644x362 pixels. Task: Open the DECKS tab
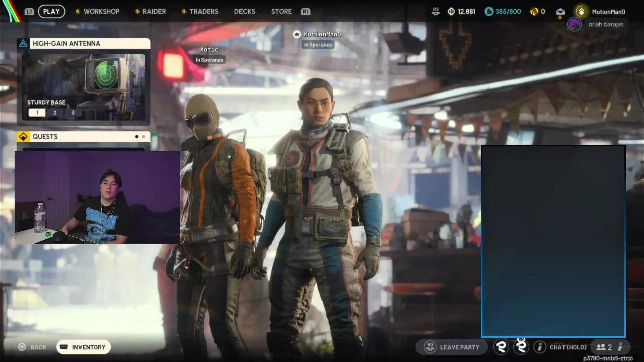pyautogui.click(x=245, y=11)
